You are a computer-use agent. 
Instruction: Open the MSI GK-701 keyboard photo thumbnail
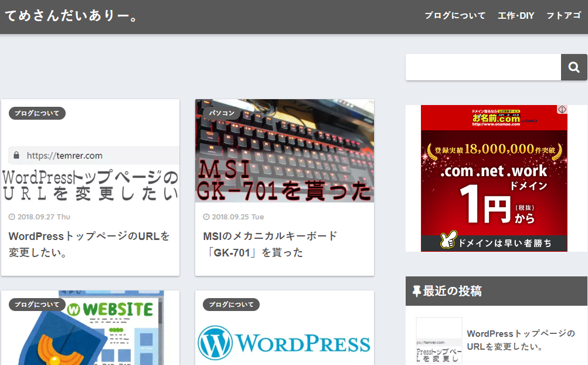point(285,151)
